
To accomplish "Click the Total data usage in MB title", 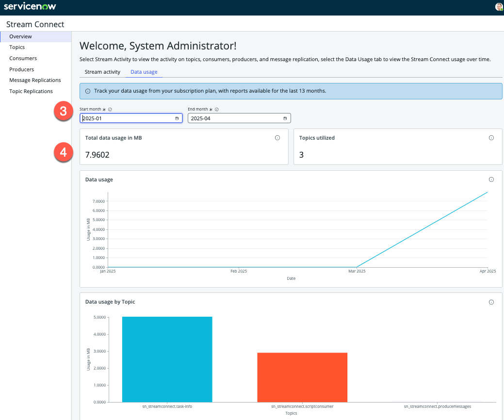I will point(114,138).
